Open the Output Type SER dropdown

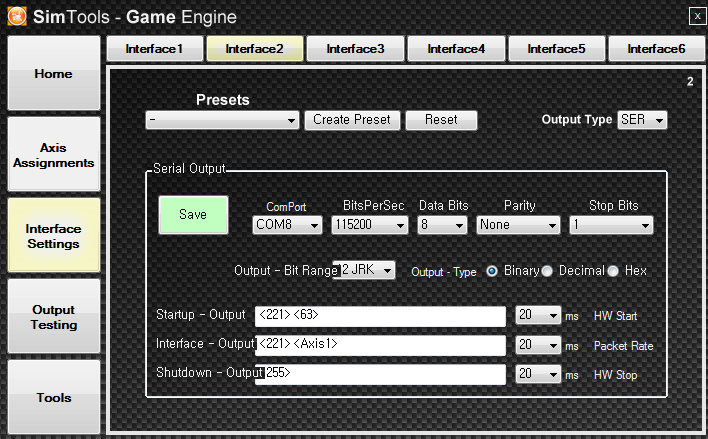point(642,120)
